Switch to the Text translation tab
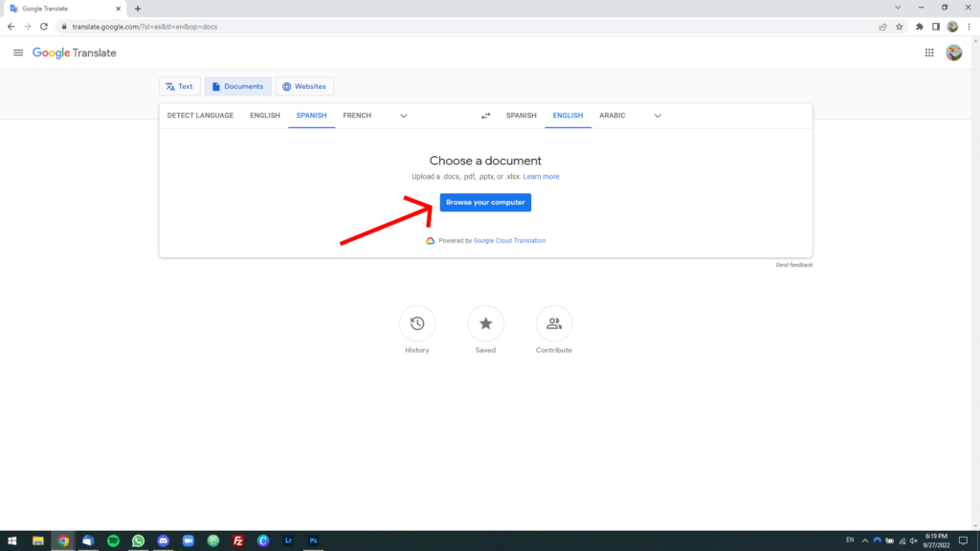980x551 pixels. 180,86
